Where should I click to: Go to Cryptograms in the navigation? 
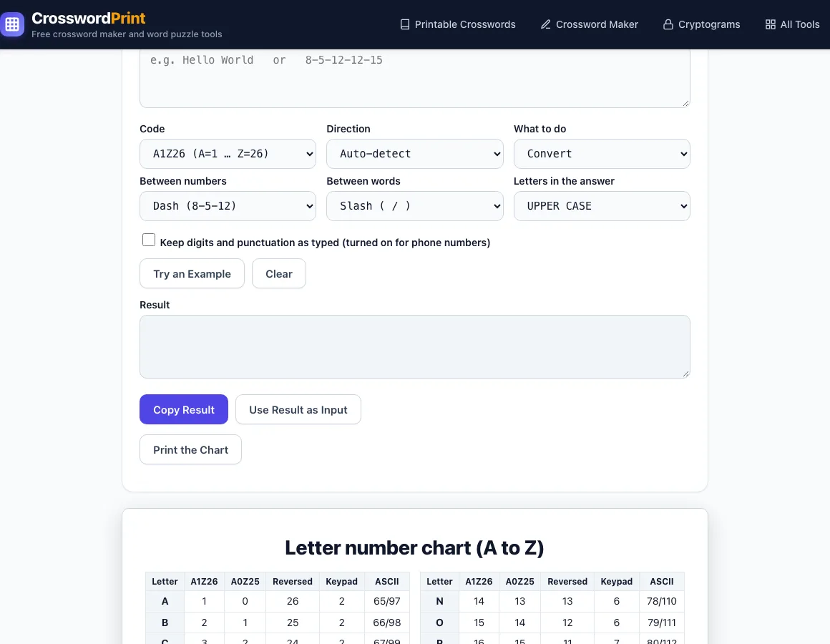click(702, 24)
